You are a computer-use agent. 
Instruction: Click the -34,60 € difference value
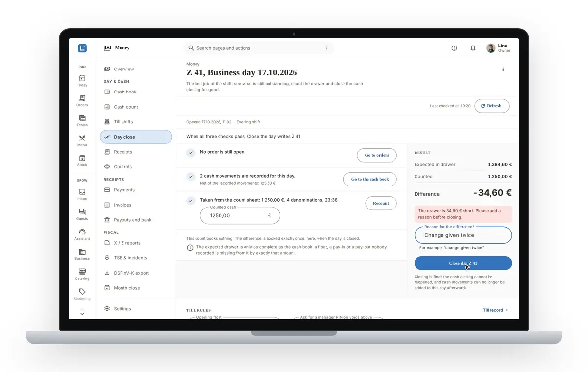(x=492, y=193)
